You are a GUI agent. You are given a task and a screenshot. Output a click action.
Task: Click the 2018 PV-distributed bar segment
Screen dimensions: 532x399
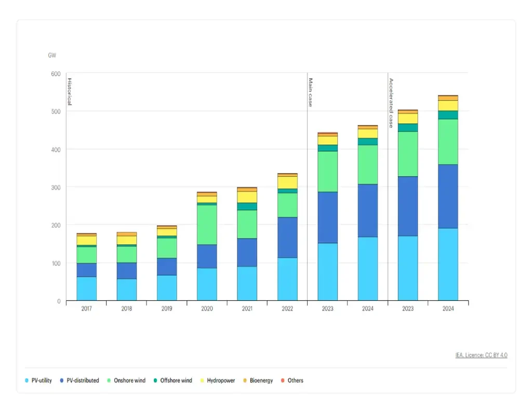coord(126,271)
